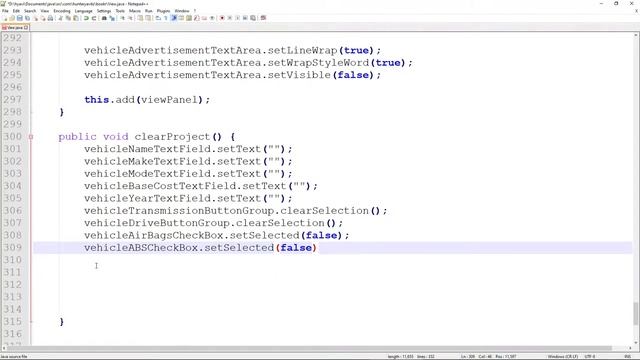Open the Run menu
This screenshot has width=640, height=360.
pyautogui.click(x=149, y=11)
